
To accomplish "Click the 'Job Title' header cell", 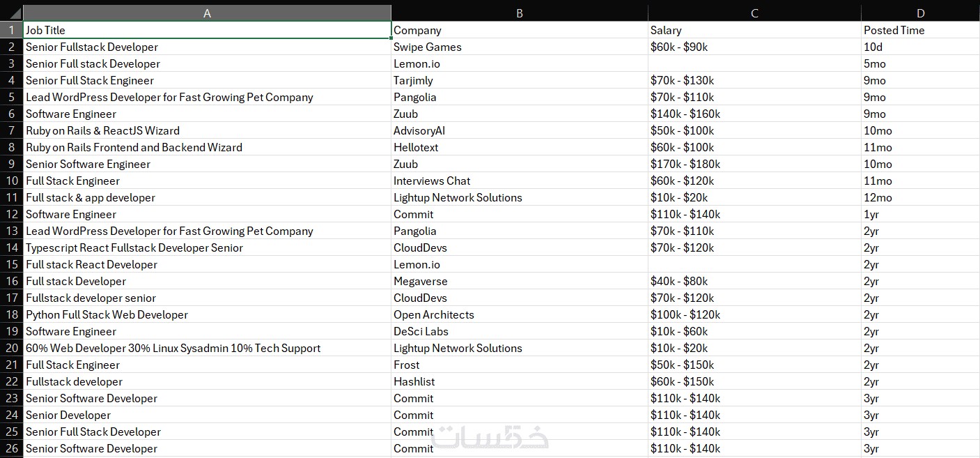I will pyautogui.click(x=207, y=30).
